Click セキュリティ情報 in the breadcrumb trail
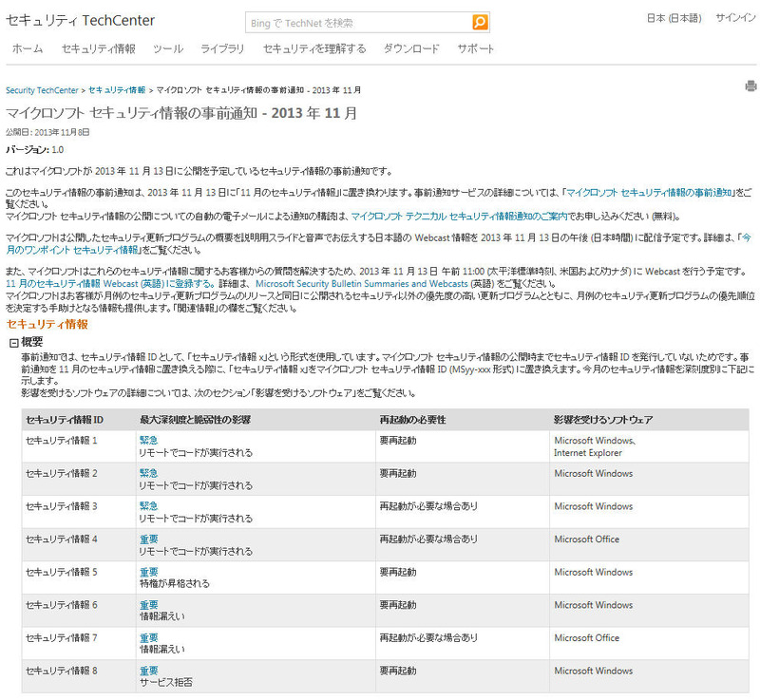Viewport: 760px width, 700px height. 117,90
